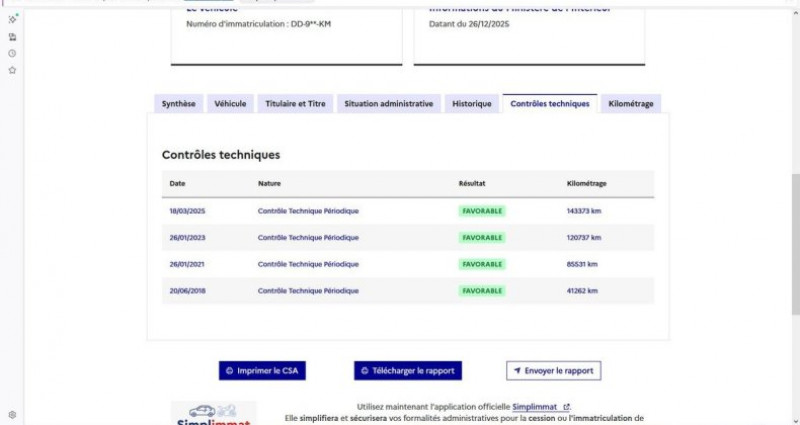The image size is (800, 425).
Task: Select the Titulaire et Titre tab
Action: tap(295, 104)
